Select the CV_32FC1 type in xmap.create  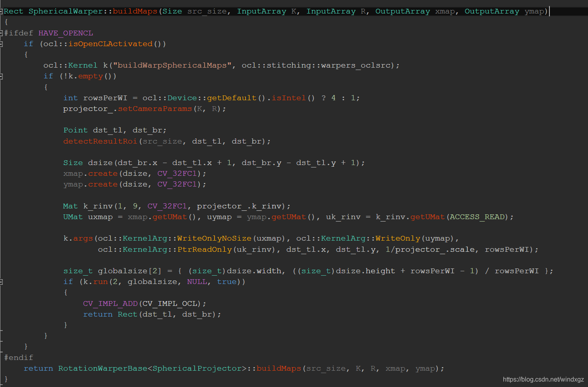coord(177,173)
